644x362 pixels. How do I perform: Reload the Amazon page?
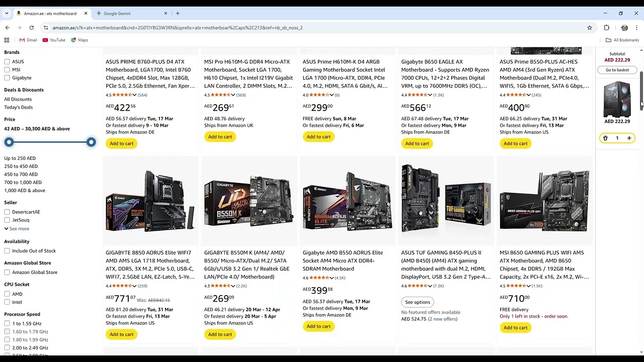pyautogui.click(x=31, y=28)
